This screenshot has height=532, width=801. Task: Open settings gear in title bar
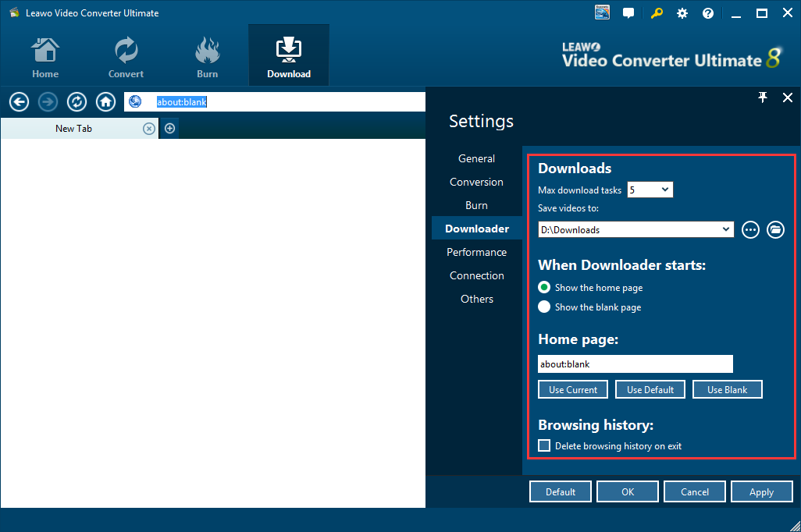click(x=682, y=13)
